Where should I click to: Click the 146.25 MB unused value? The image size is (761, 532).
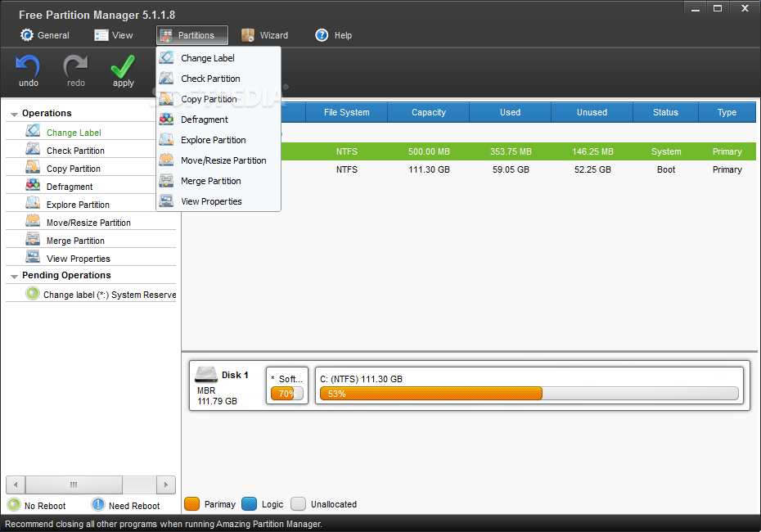click(x=592, y=151)
